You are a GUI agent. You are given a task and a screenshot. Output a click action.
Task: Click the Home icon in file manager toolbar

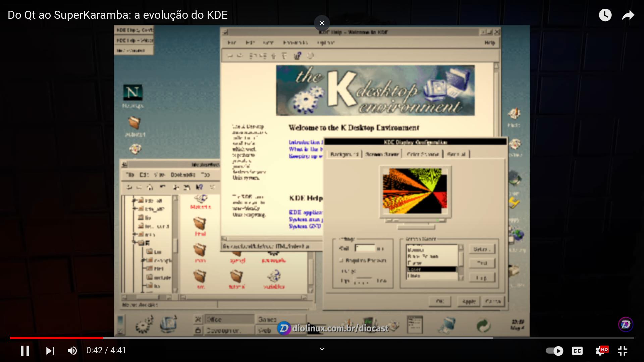[150, 187]
